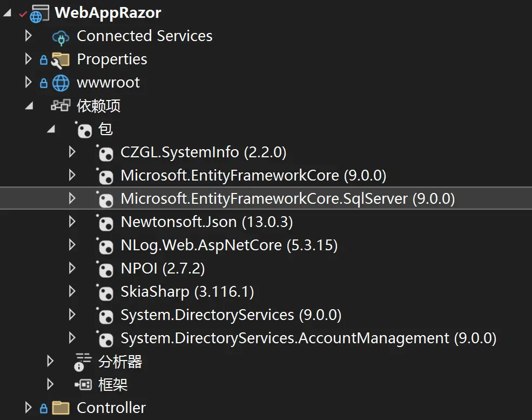532x420 pixels.
Task: Click the CZGL.SystemInfo package icon
Action: (104, 153)
